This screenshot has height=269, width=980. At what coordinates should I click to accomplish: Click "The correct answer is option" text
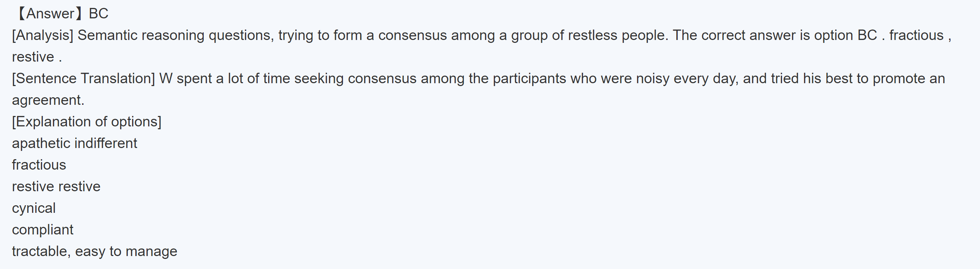point(763,35)
